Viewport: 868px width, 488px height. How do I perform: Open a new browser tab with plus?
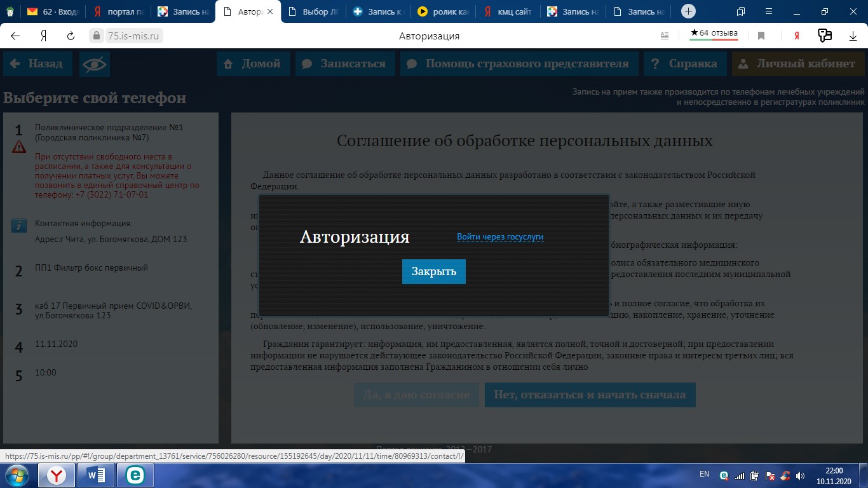pyautogui.click(x=688, y=11)
